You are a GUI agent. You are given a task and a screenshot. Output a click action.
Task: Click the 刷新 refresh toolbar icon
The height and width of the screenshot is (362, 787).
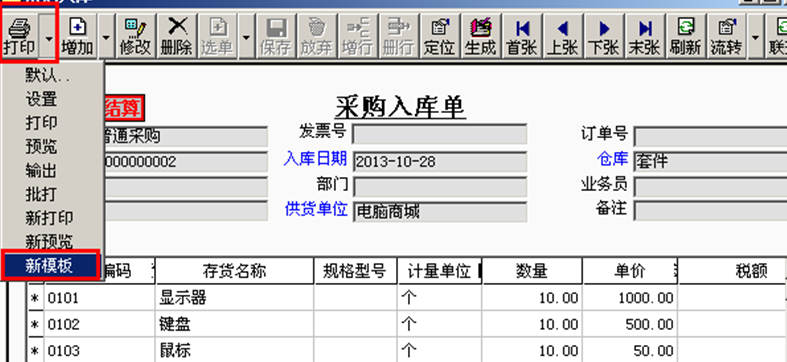coord(685,36)
